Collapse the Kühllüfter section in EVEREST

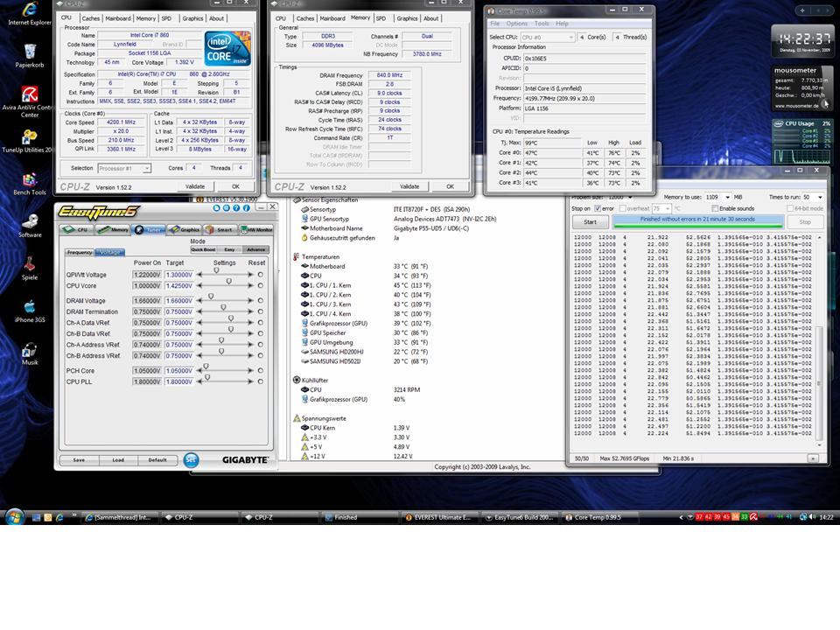click(297, 381)
